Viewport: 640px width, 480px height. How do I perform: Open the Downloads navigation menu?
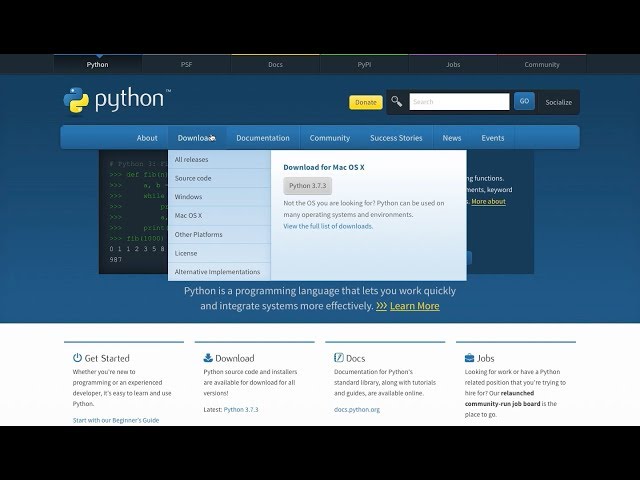[197, 138]
